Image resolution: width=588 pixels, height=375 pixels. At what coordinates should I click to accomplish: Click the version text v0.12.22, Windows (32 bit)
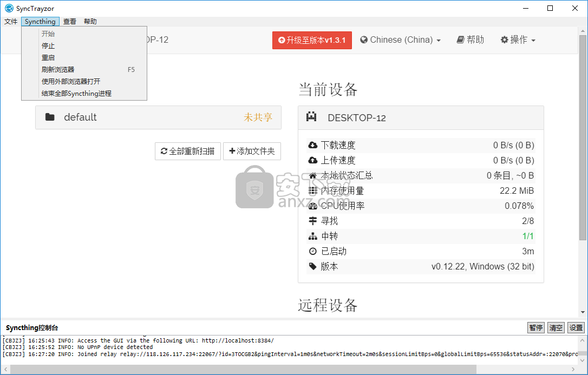tap(482, 266)
